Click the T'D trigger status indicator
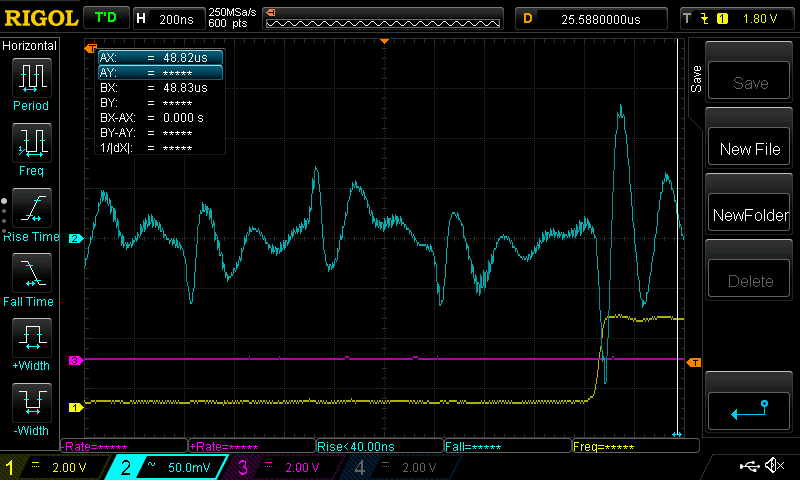The width and height of the screenshot is (800, 480). (106, 18)
